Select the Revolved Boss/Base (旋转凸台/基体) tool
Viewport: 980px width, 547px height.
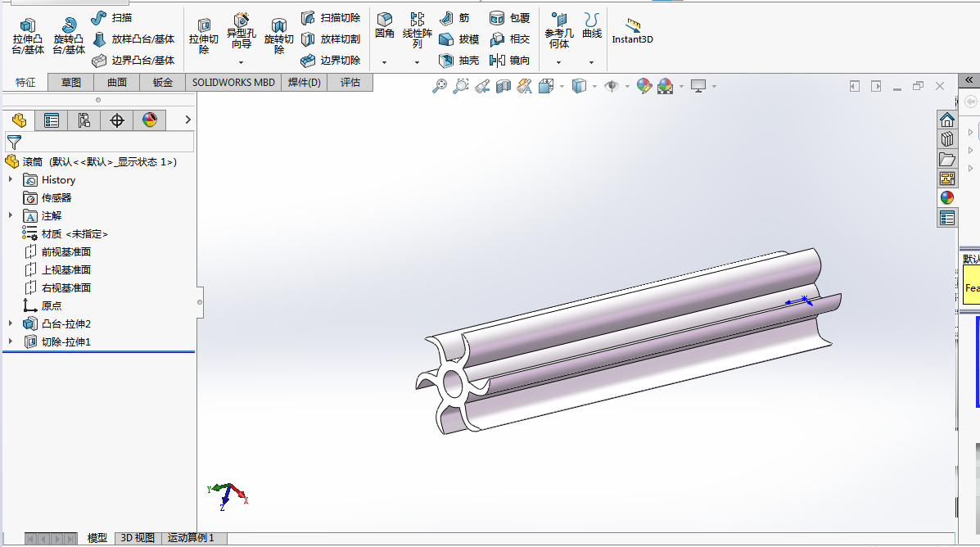click(x=69, y=37)
